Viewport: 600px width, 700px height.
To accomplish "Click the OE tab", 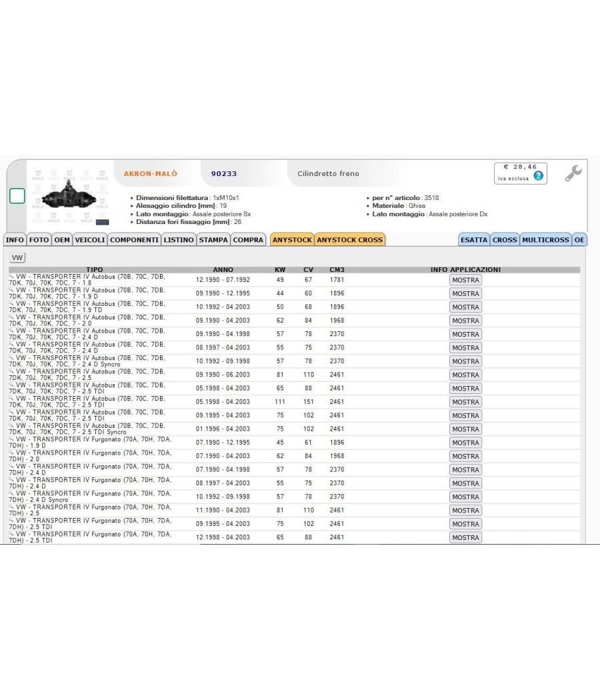I will (x=579, y=240).
